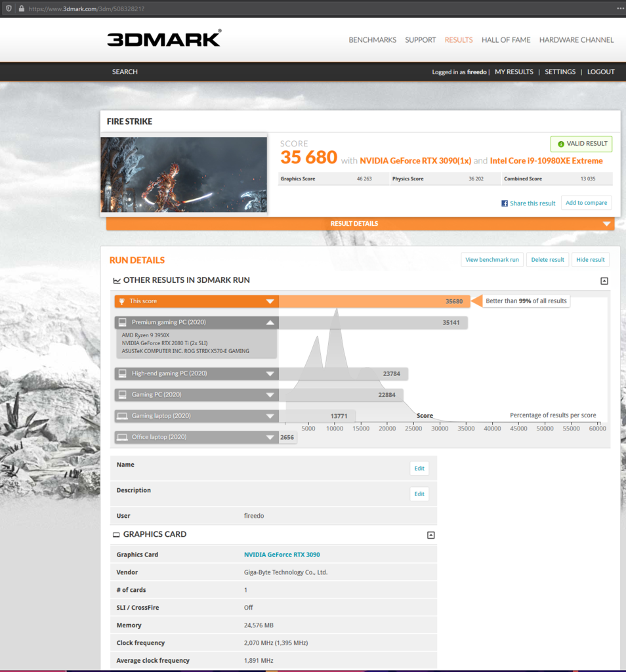The image size is (626, 672).
Task: Expand the Result Details orange bar
Action: tap(360, 224)
